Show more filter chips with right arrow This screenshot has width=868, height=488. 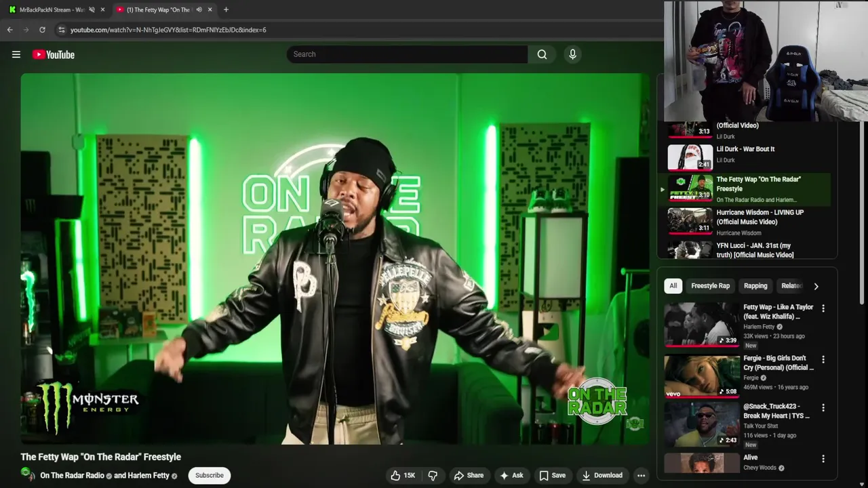pyautogui.click(x=816, y=286)
